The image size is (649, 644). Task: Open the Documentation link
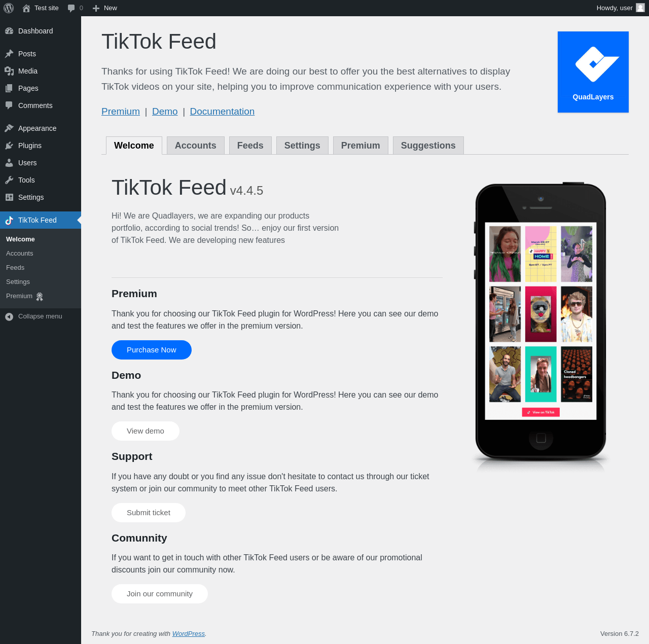[x=222, y=112]
